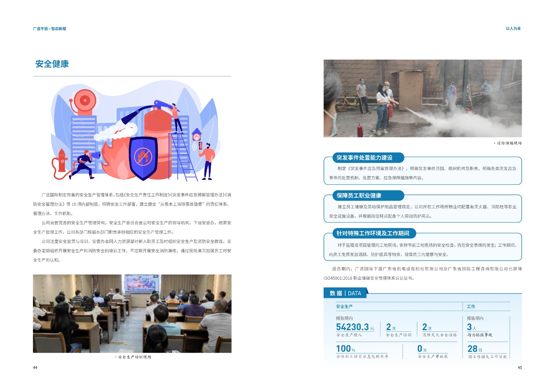
Task: Open the fire drill scene photo
Action: tap(422, 98)
